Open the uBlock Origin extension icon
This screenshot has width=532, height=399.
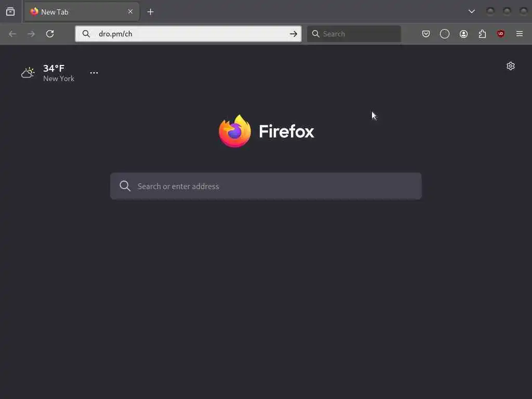tap(501, 34)
